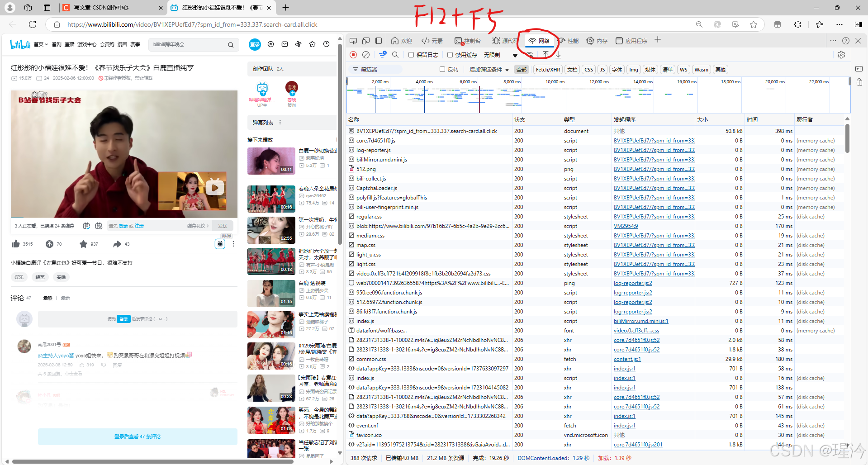Select the JS request type filter
The height and width of the screenshot is (465, 868).
(x=602, y=70)
